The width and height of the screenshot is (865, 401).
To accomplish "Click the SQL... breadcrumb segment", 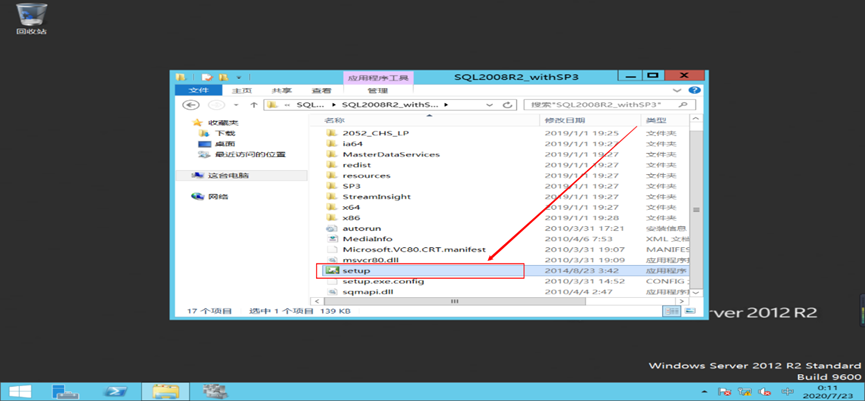I will [x=309, y=105].
